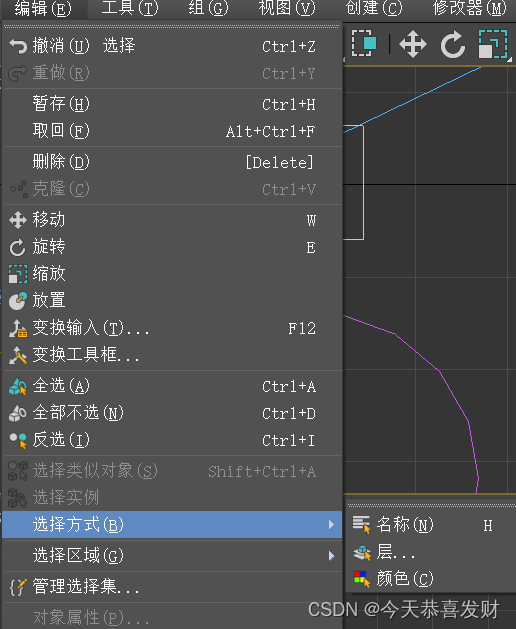This screenshot has height=629, width=516.
Task: Select by 层... in submenu
Action: pyautogui.click(x=431, y=552)
